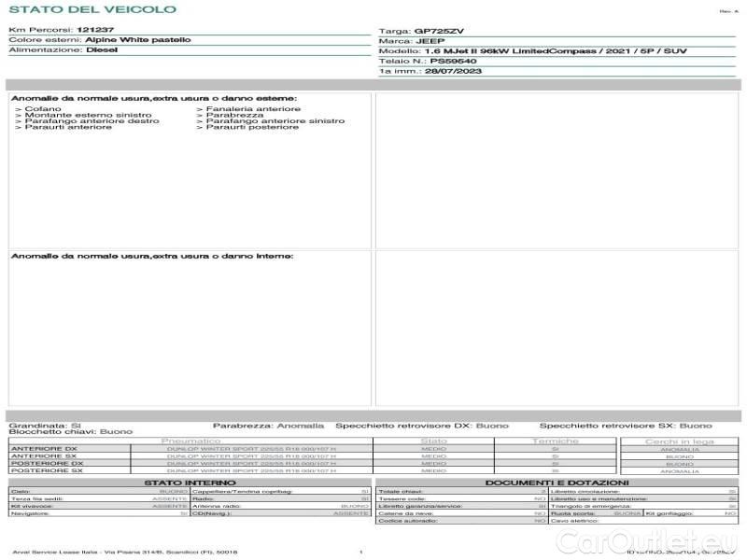The image size is (747, 560).
Task: Select the ANTERIORE DX tire row
Action: [47, 449]
